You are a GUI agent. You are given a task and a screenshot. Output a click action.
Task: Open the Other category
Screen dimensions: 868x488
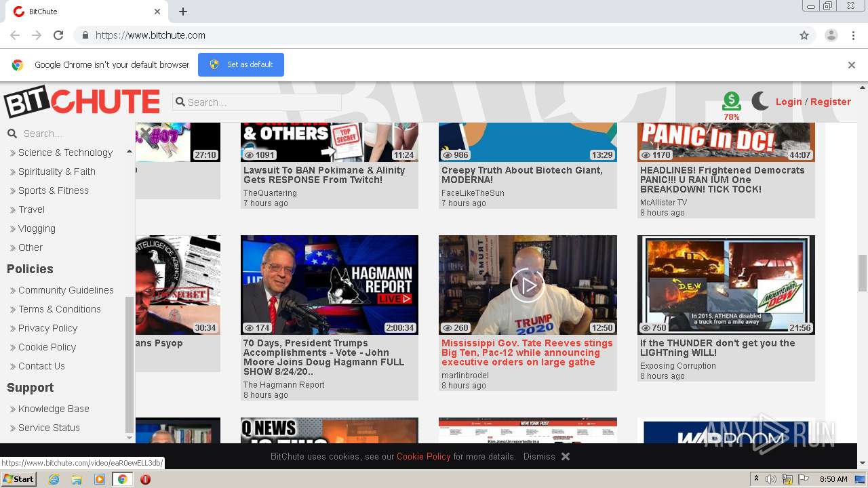pyautogui.click(x=31, y=247)
